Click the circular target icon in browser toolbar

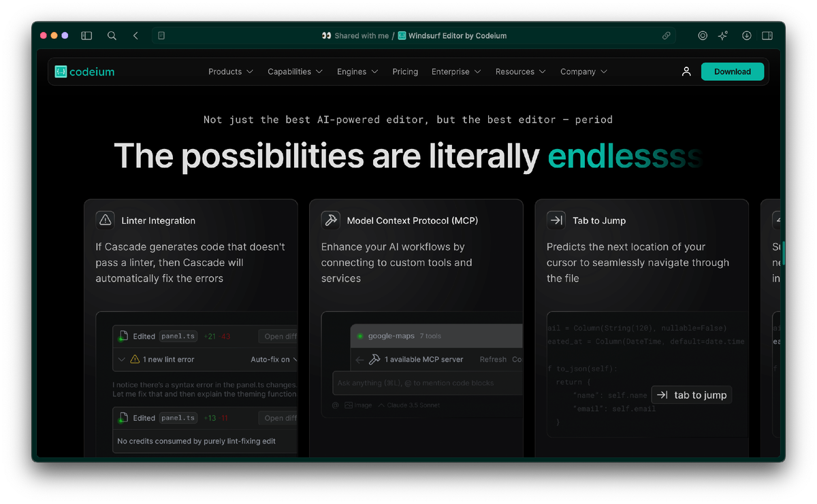pos(703,36)
